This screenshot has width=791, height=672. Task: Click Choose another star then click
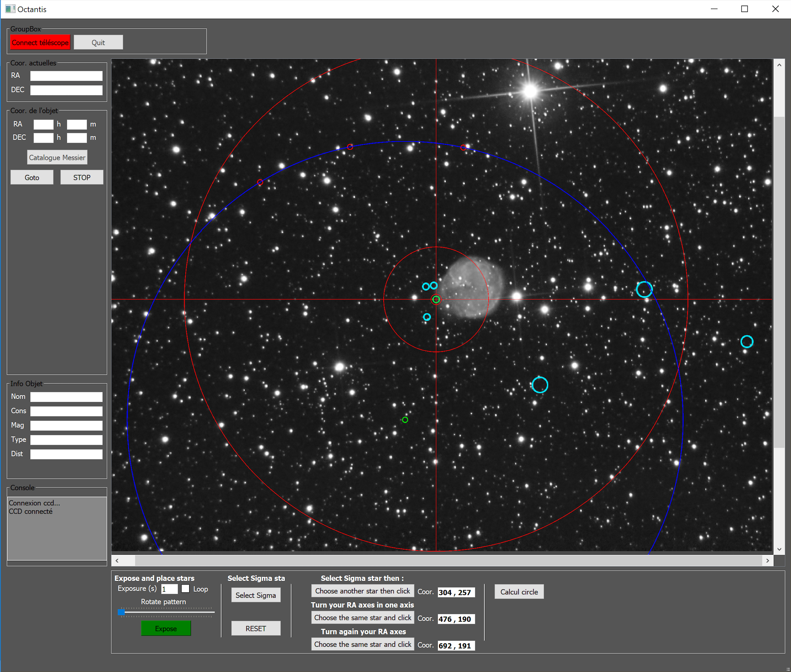point(362,591)
